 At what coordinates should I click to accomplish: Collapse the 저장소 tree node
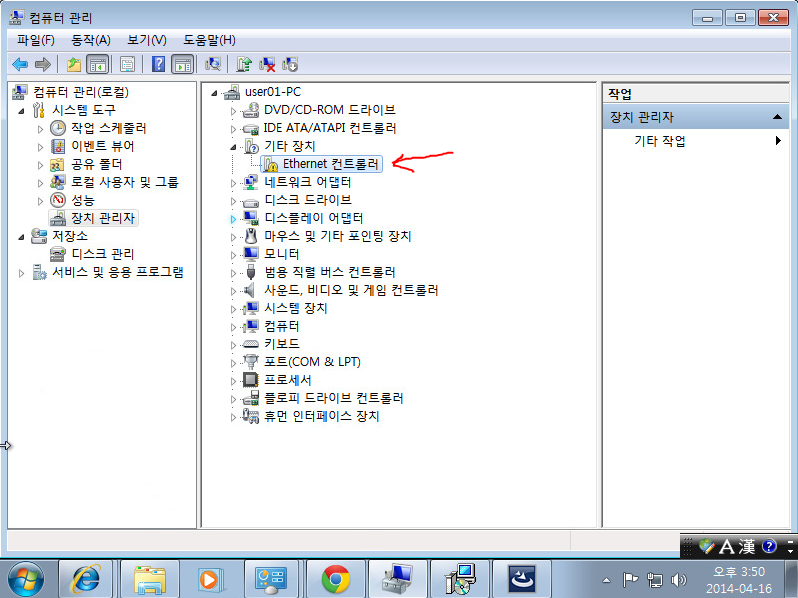click(21, 237)
